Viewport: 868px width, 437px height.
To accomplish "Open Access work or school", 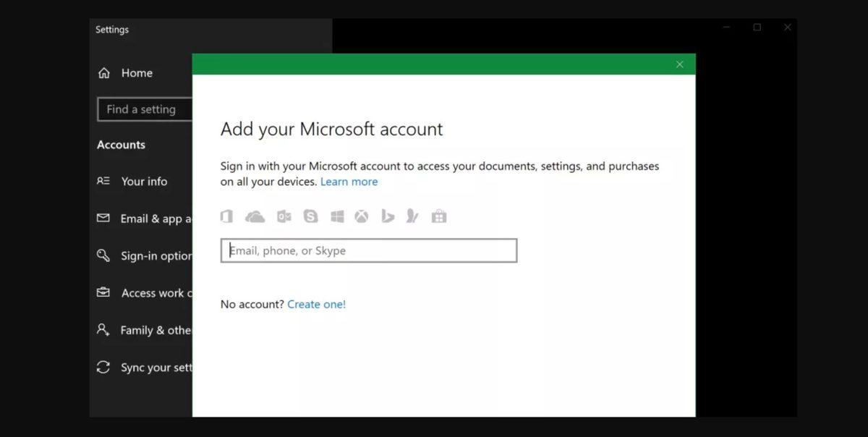I will [153, 292].
